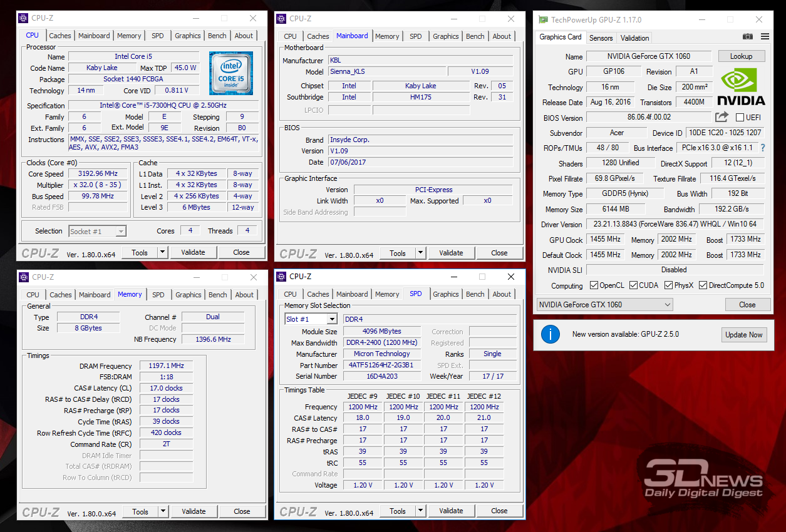
Task: Click the Manufacturer value Micron Technology
Action: coord(382,354)
